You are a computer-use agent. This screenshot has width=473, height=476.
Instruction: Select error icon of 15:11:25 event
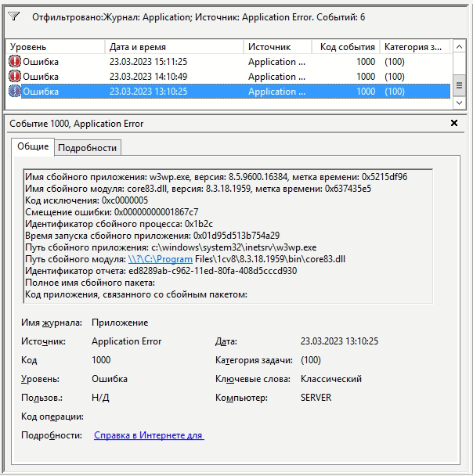tap(15, 62)
